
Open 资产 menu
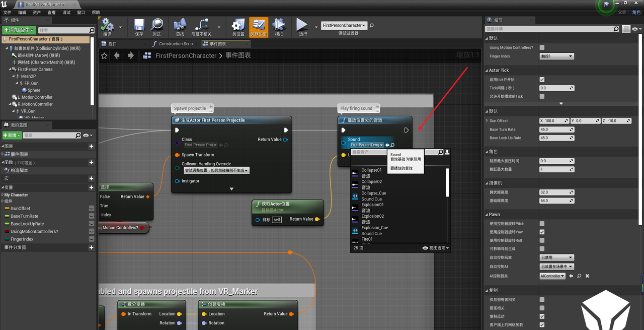pyautogui.click(x=37, y=12)
